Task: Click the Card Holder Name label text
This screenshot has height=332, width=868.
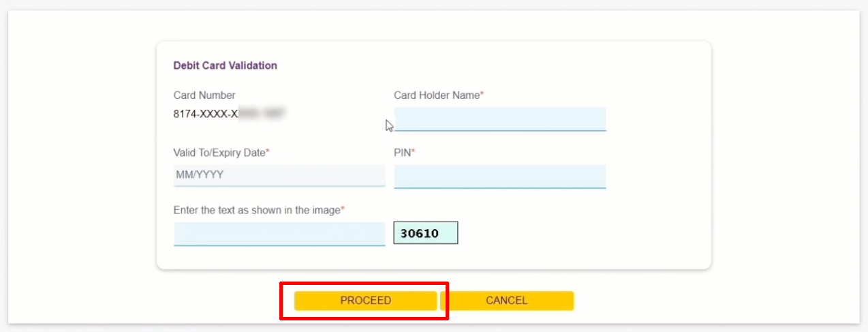Action: (x=437, y=95)
